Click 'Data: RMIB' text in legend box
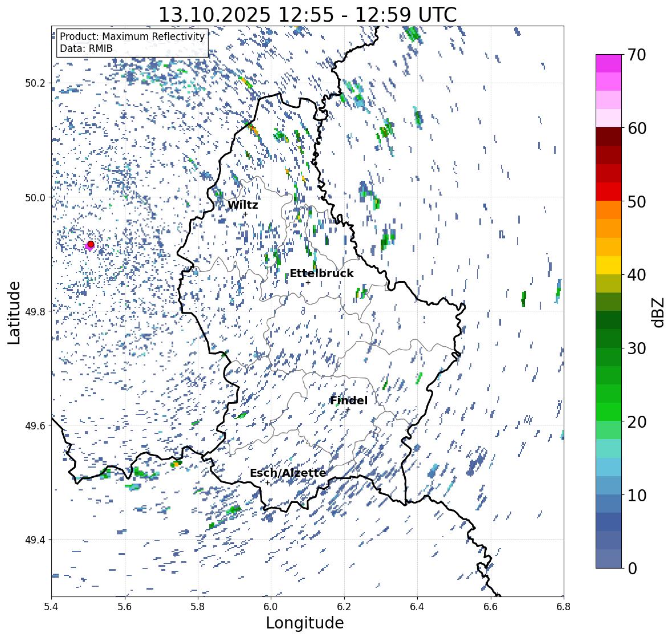The height and width of the screenshot is (637, 672). 86,48
